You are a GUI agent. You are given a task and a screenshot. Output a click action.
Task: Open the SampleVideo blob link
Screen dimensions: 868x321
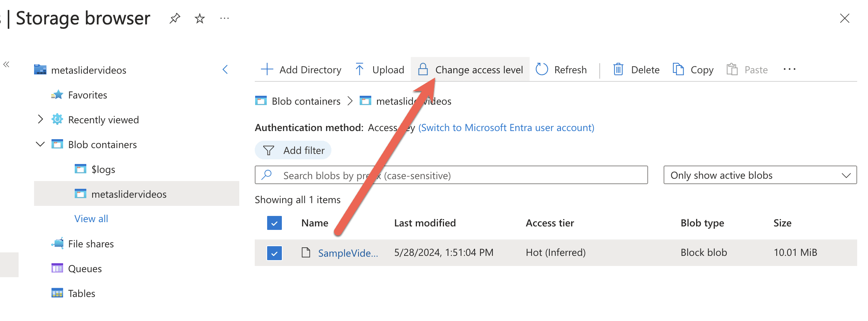coord(348,253)
